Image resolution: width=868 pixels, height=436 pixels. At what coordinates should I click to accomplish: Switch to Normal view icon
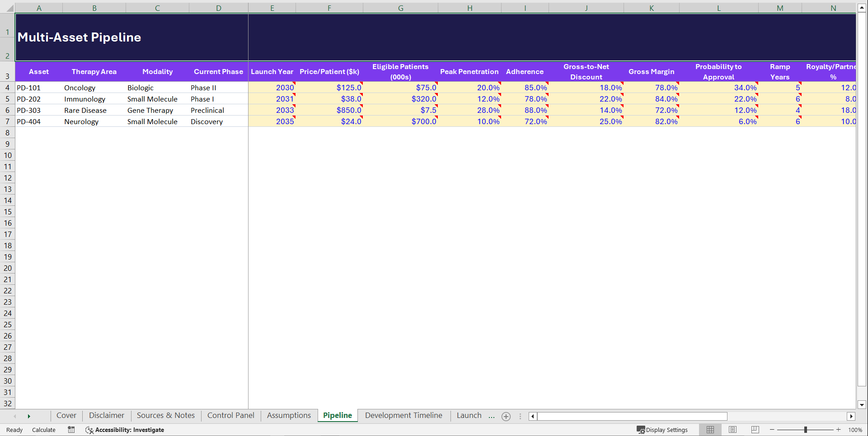pos(710,430)
